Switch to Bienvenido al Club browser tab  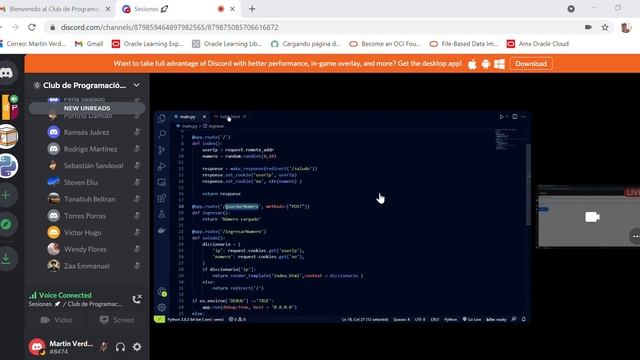coord(55,9)
